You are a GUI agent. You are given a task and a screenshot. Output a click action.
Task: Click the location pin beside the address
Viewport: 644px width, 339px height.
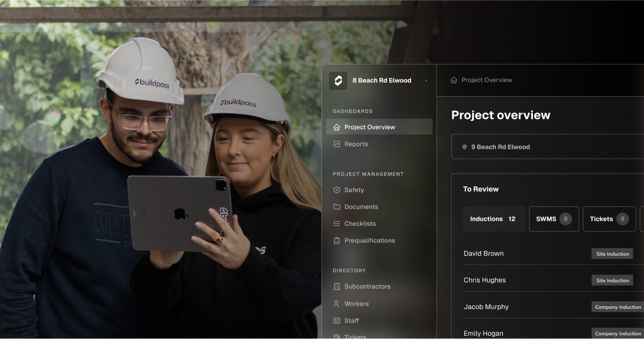pyautogui.click(x=464, y=147)
